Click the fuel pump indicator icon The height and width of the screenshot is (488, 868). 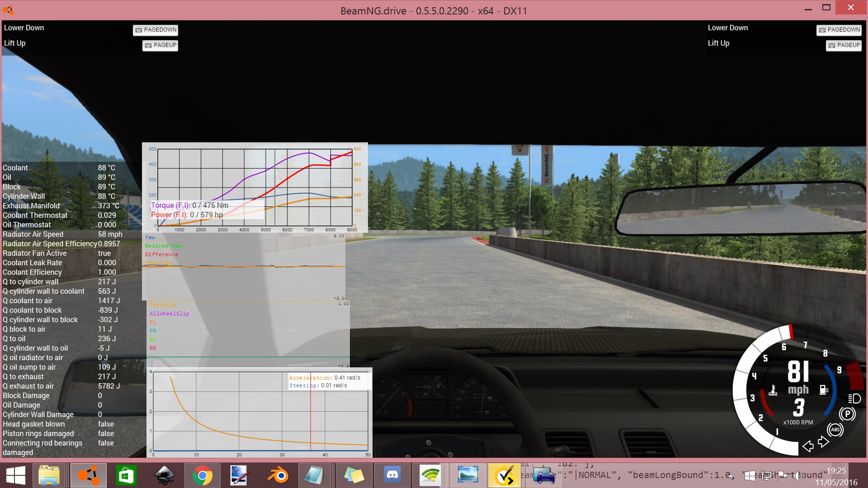[824, 389]
